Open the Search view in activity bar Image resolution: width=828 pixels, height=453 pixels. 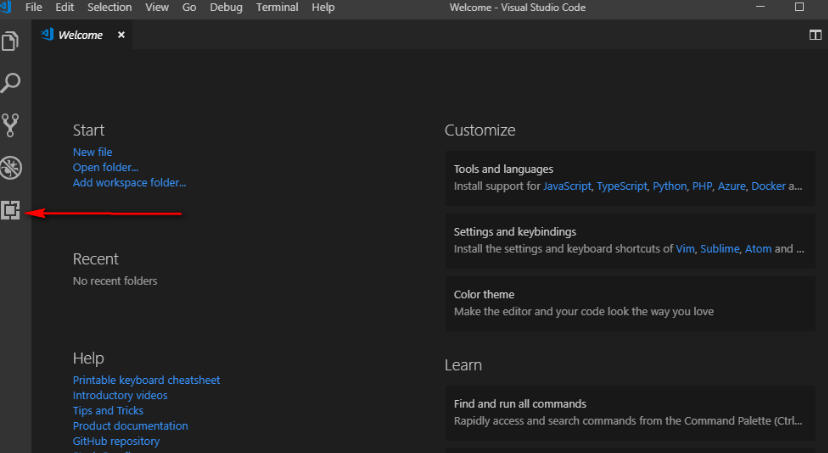pos(11,83)
